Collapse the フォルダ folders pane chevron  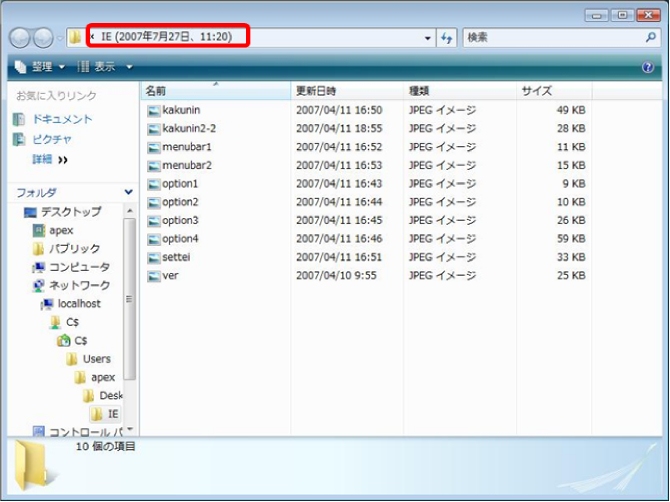click(x=128, y=191)
